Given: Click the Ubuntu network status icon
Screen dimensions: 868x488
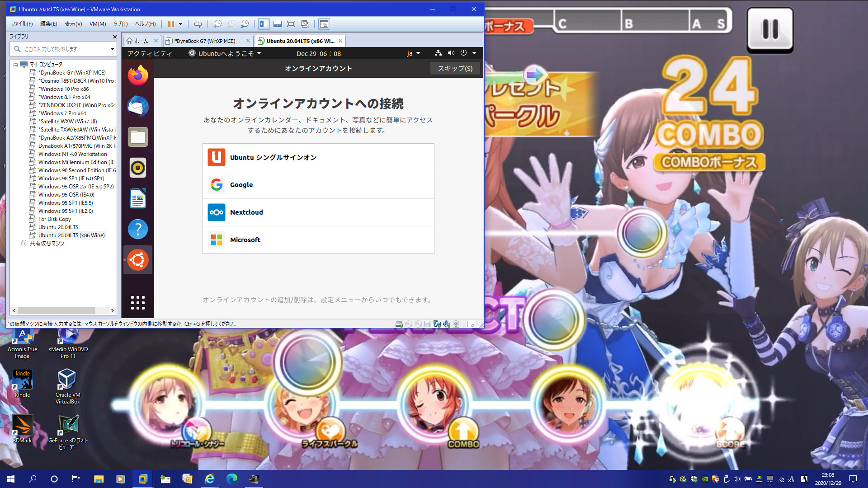Looking at the screenshot, I should coord(438,53).
